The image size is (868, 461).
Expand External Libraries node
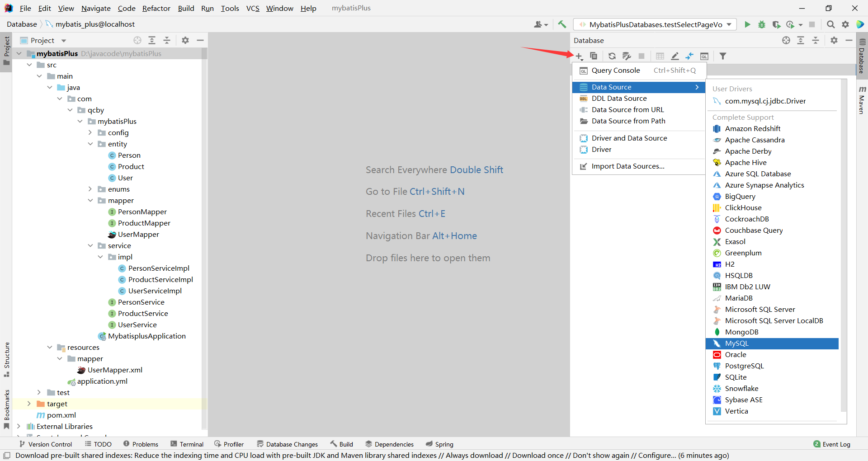coord(19,426)
